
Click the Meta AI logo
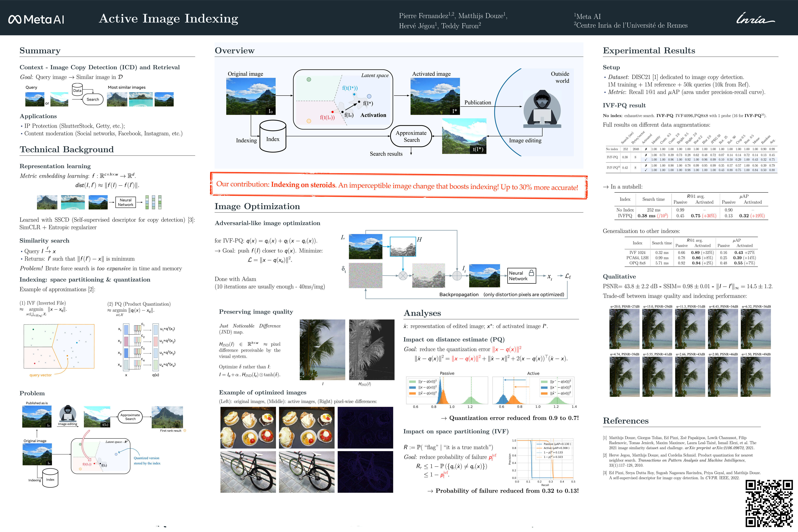pos(36,19)
